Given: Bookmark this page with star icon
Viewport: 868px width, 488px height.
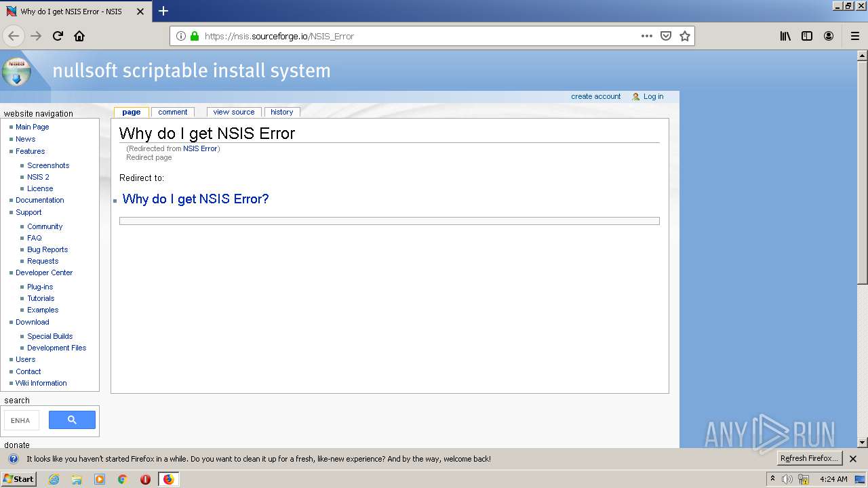Looking at the screenshot, I should click(x=685, y=36).
